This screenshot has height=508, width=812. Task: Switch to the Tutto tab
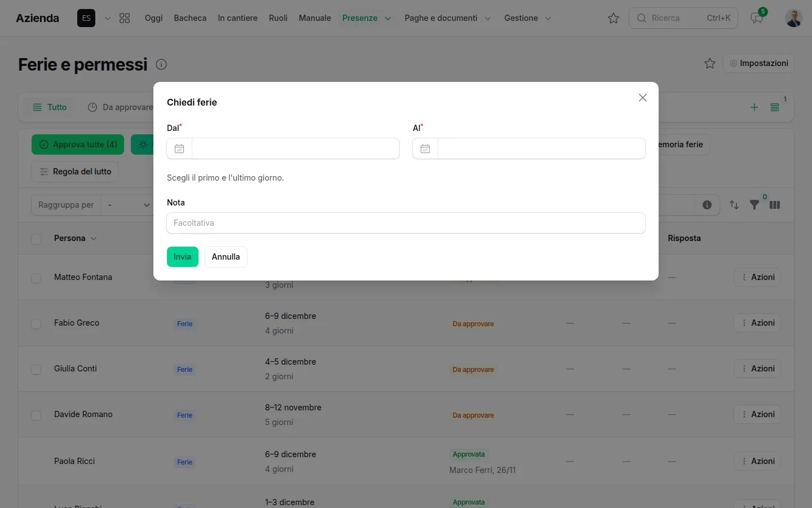point(50,107)
